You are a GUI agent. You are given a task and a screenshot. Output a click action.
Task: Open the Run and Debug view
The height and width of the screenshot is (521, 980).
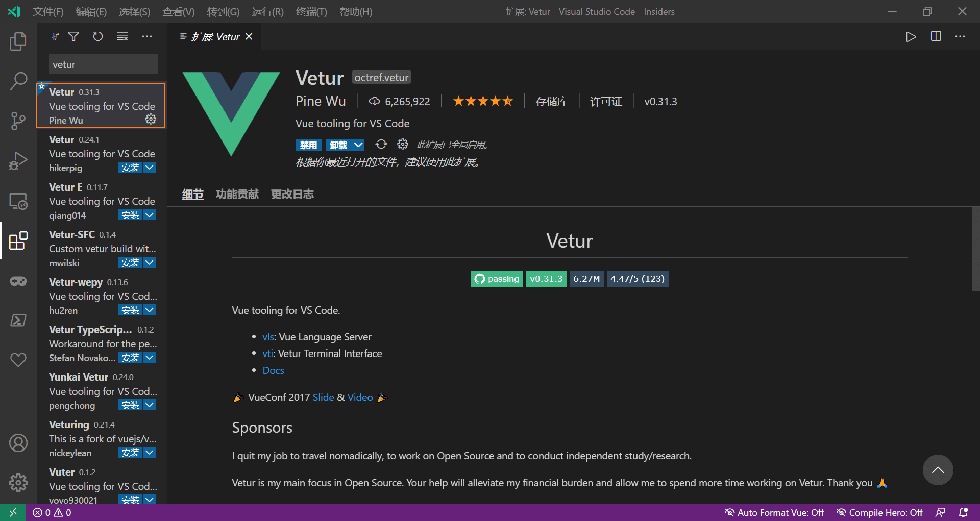tap(18, 160)
